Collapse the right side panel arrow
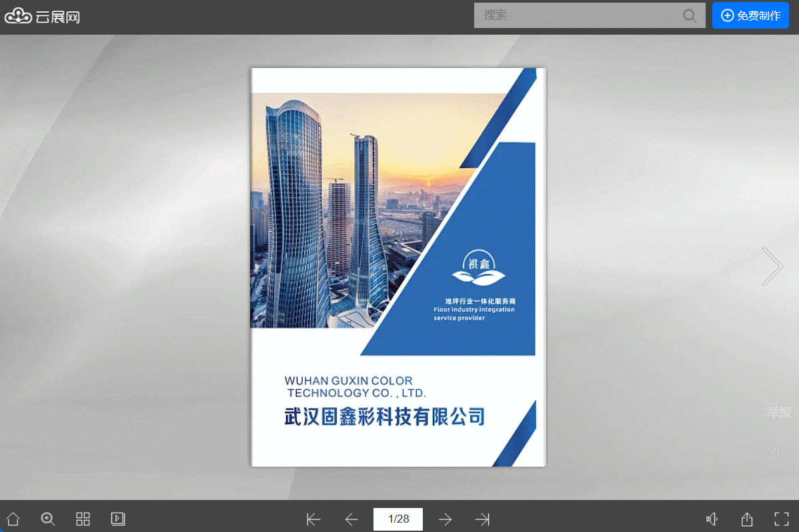 click(774, 449)
